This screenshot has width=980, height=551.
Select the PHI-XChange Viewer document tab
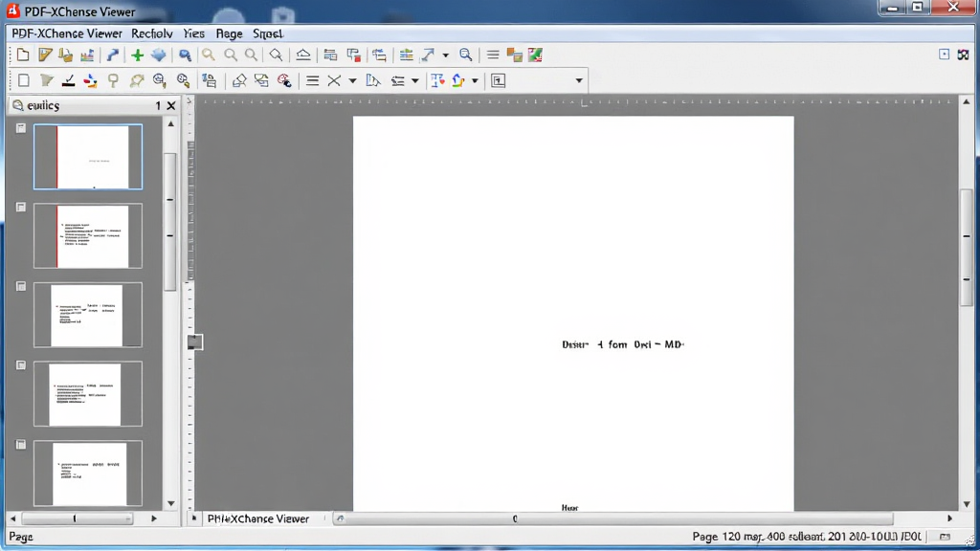258,518
